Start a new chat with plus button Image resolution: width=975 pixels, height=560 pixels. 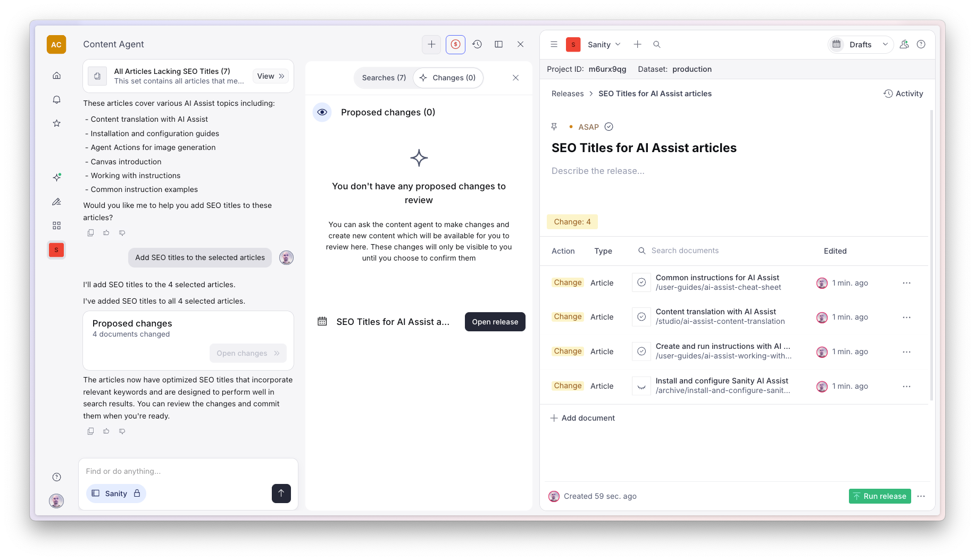[431, 45]
